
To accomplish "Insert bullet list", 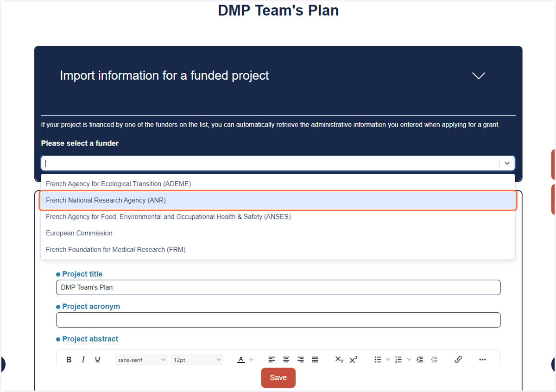I will (x=378, y=360).
